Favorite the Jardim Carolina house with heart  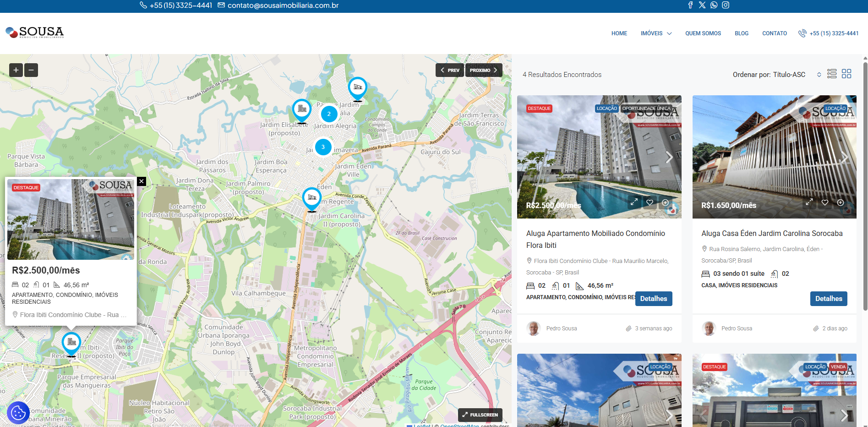(x=825, y=203)
